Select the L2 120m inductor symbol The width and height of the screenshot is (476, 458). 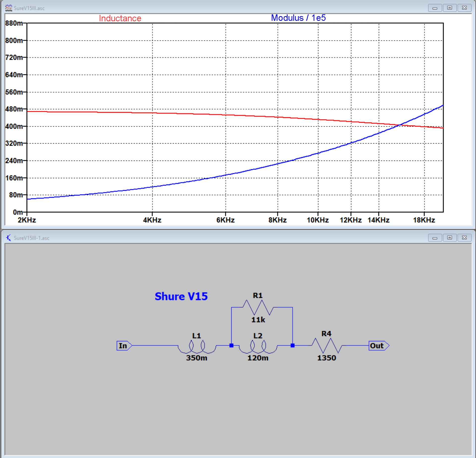pyautogui.click(x=258, y=347)
